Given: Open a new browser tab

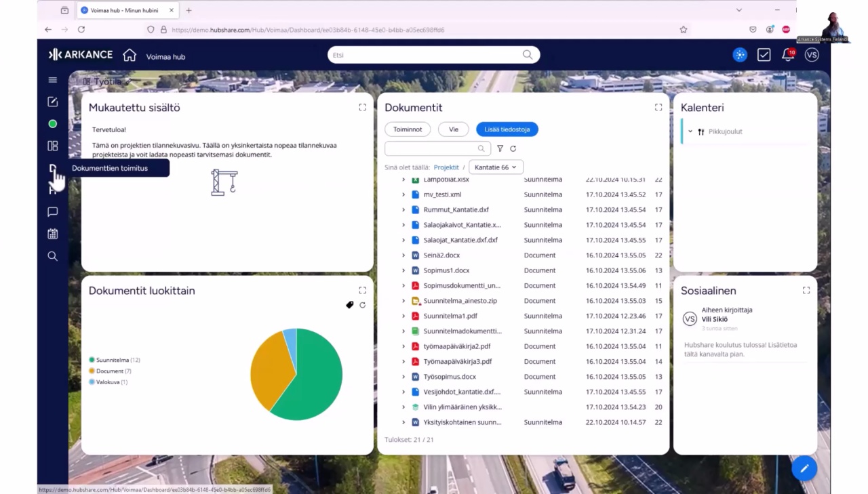Looking at the screenshot, I should tap(189, 10).
